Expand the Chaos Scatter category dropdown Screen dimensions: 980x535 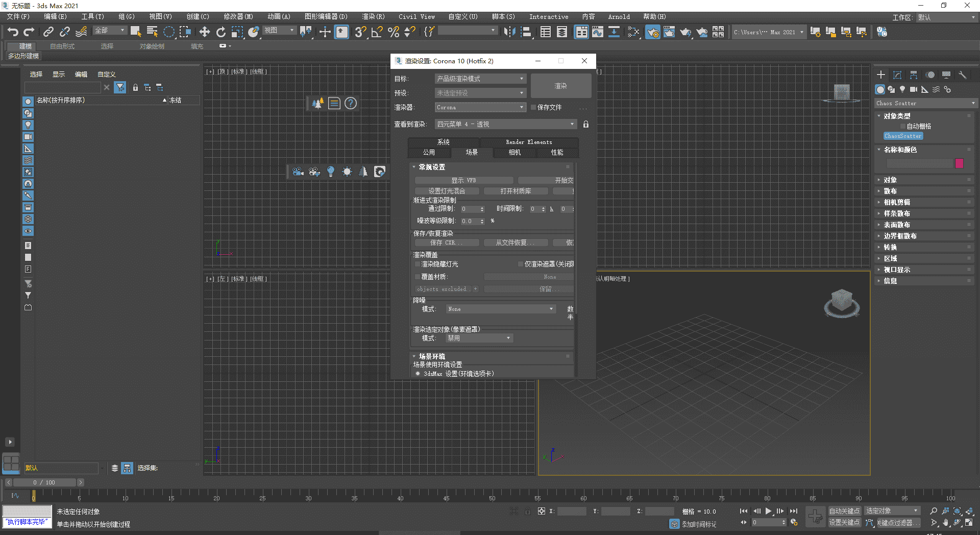click(925, 103)
